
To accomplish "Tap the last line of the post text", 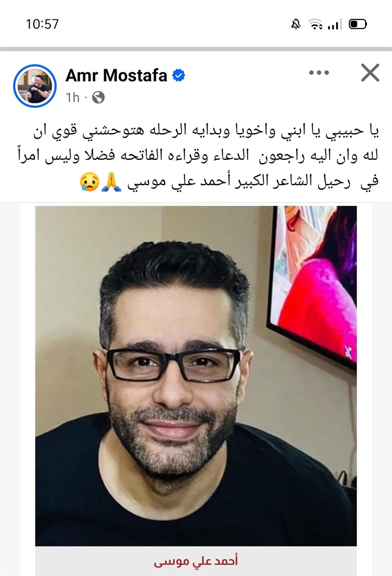I will pos(229,181).
